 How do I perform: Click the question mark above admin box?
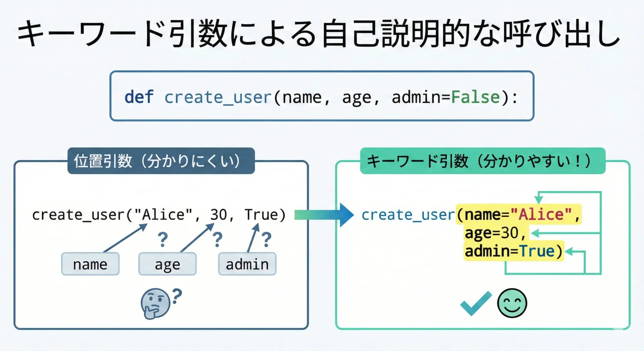pyautogui.click(x=266, y=239)
